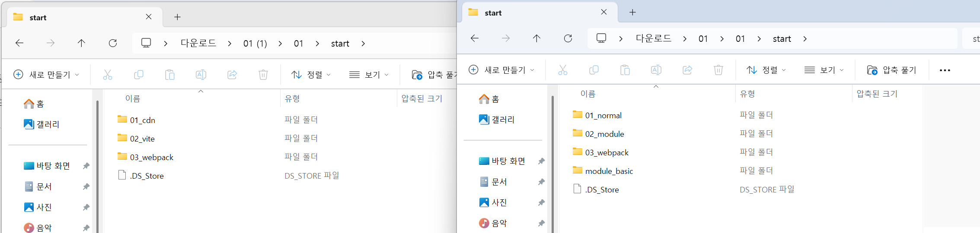The height and width of the screenshot is (233, 980).
Task: Click the Cut icon in left window
Action: [108, 75]
